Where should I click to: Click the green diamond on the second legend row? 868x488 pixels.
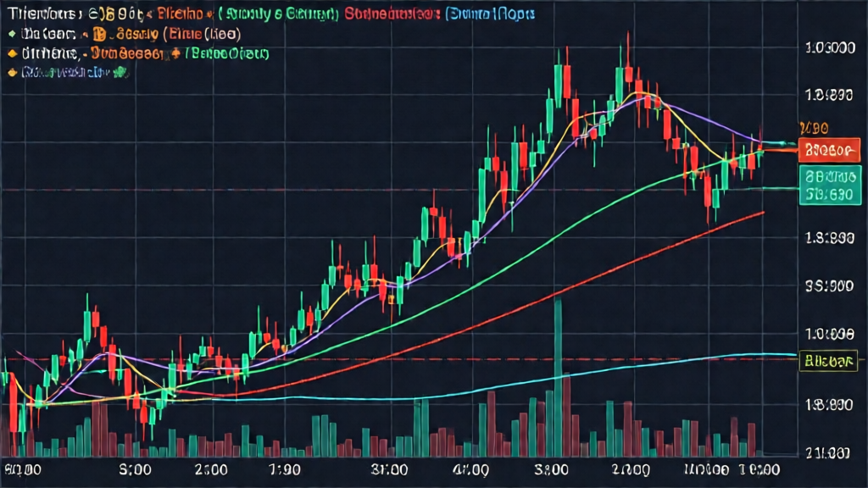tap(9, 35)
